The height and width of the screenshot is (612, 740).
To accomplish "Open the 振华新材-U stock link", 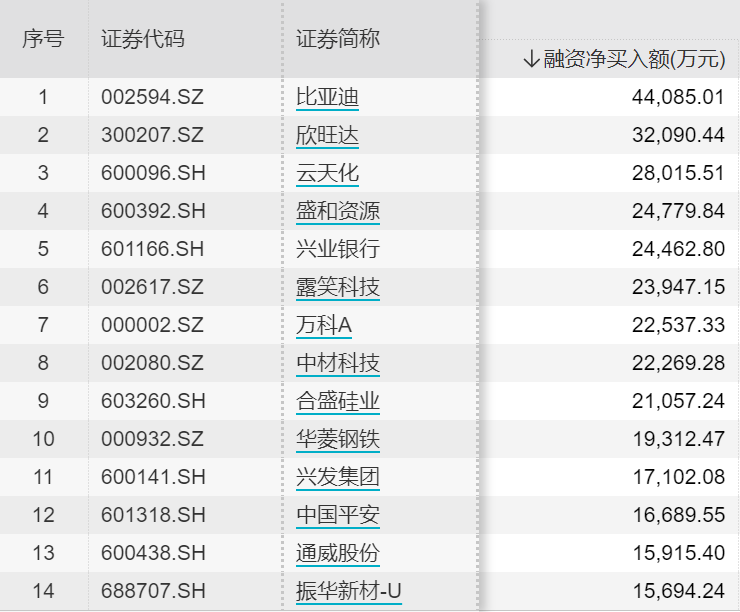I will 349,591.
